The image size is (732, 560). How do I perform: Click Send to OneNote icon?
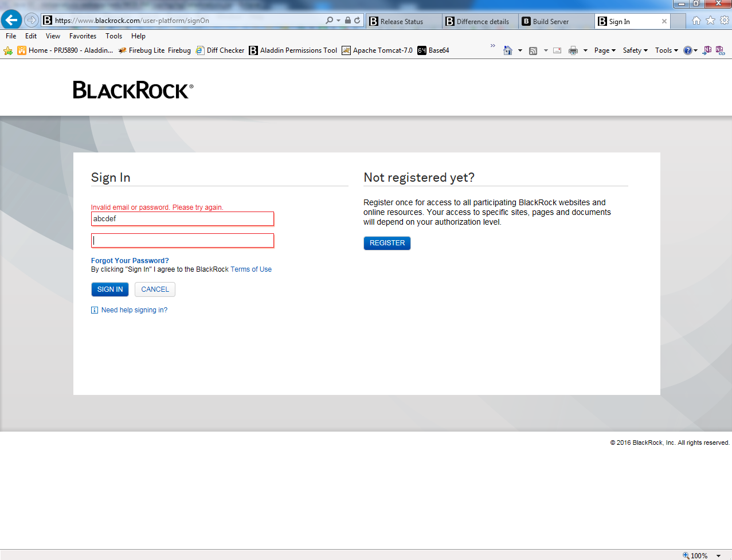click(x=707, y=50)
